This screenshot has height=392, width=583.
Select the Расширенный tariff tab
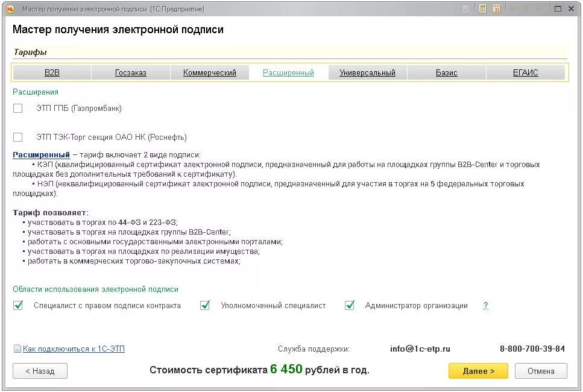pyautogui.click(x=288, y=72)
